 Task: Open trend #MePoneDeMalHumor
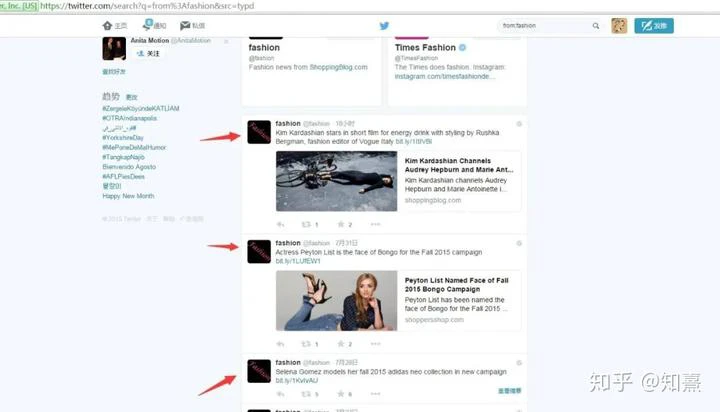(x=134, y=147)
